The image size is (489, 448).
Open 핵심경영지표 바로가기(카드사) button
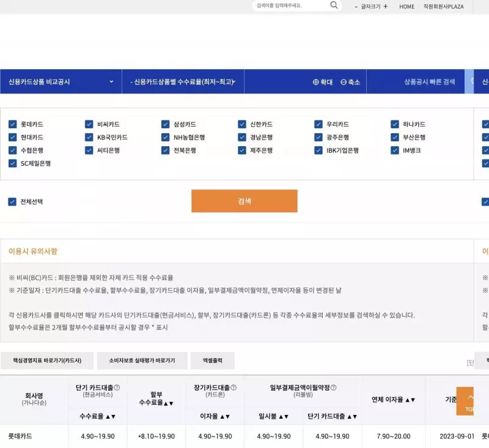(47, 361)
